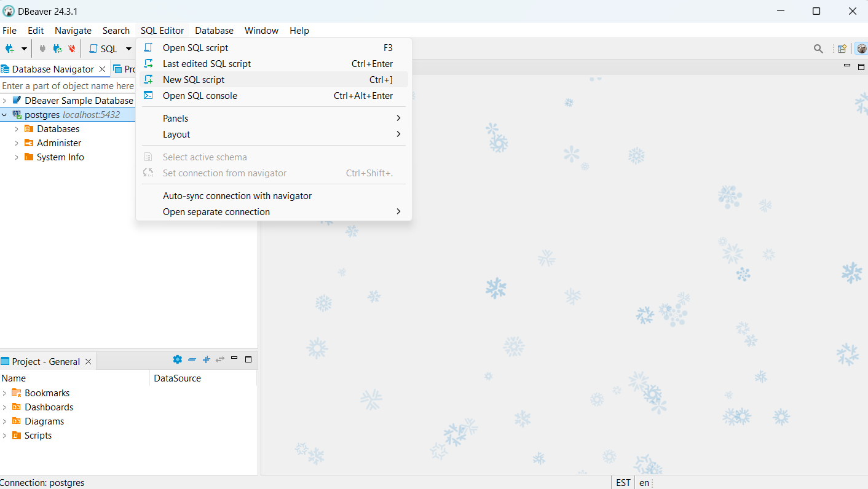Screen dimensions: 868x489
Task: Open search using the magnifier icon
Action: (818, 48)
